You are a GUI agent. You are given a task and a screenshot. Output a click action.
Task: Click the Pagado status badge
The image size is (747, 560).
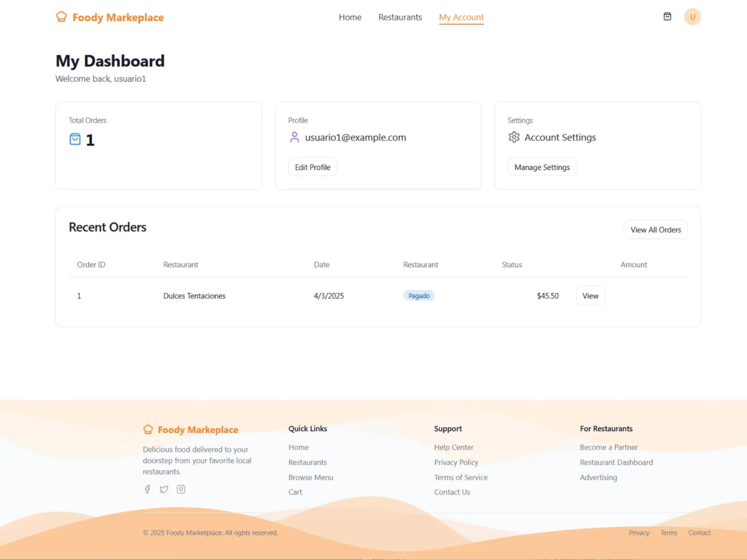(x=419, y=296)
